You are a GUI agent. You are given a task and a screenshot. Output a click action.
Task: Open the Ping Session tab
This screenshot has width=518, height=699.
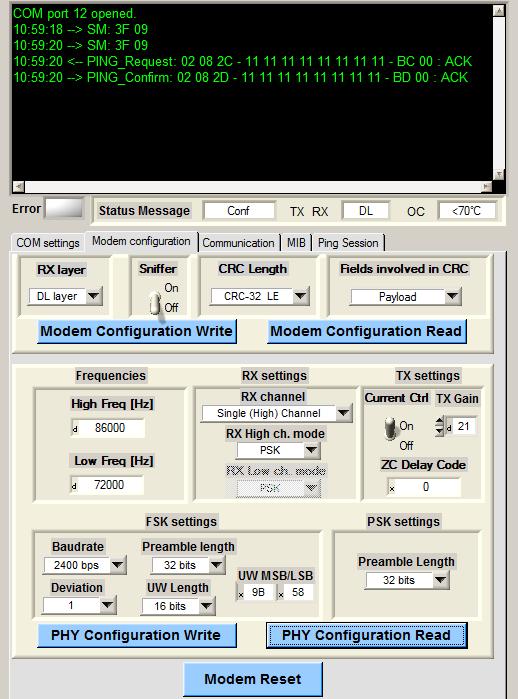click(348, 243)
